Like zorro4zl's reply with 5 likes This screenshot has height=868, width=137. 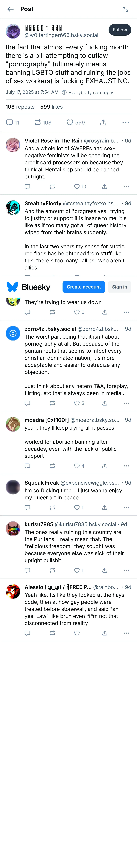77,403
